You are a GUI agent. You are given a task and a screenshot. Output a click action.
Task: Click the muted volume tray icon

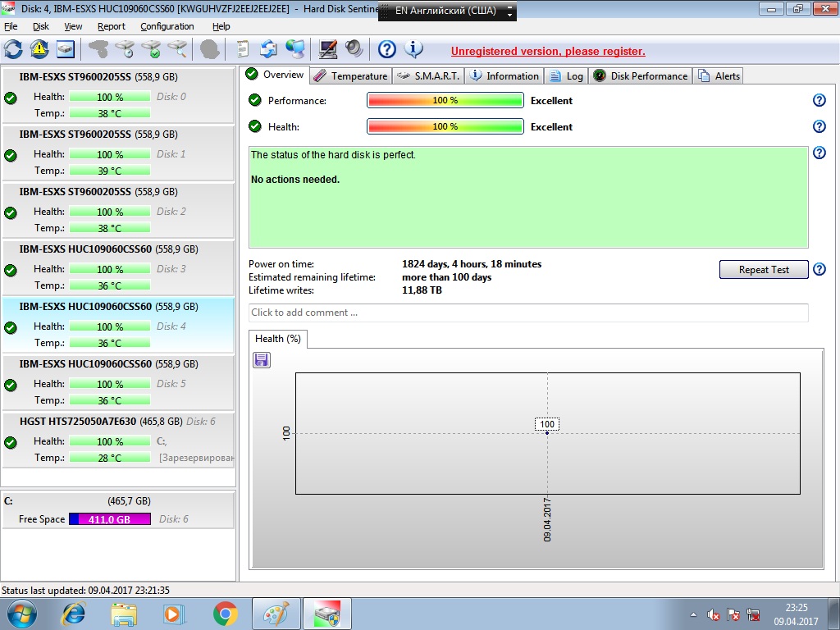click(713, 615)
